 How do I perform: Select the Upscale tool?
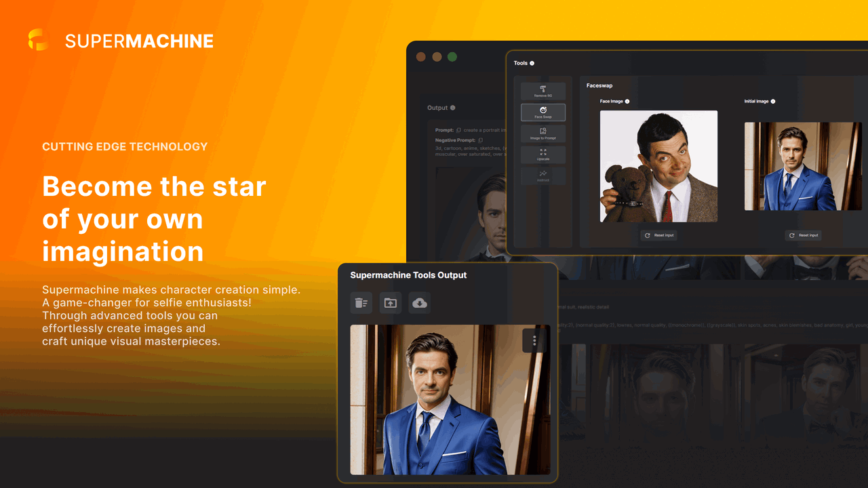click(542, 155)
